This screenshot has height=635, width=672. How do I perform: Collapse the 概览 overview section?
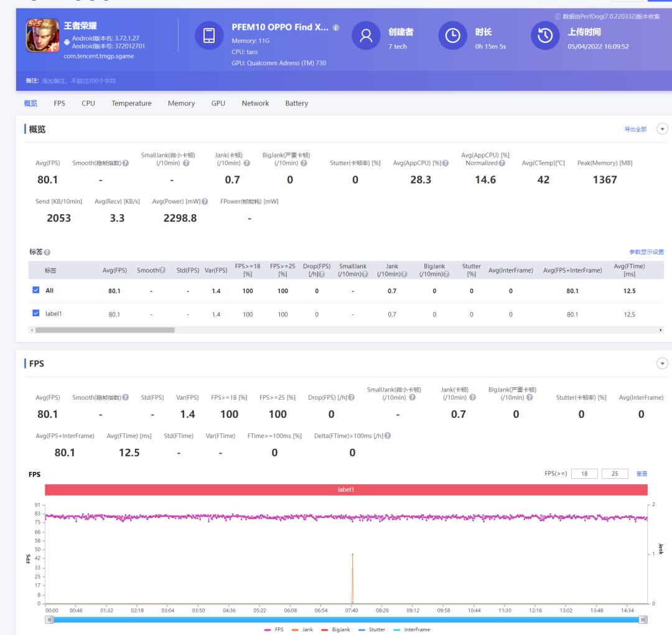point(662,129)
